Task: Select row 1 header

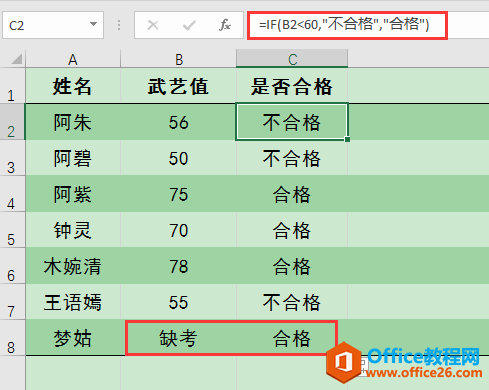Action: point(12,86)
